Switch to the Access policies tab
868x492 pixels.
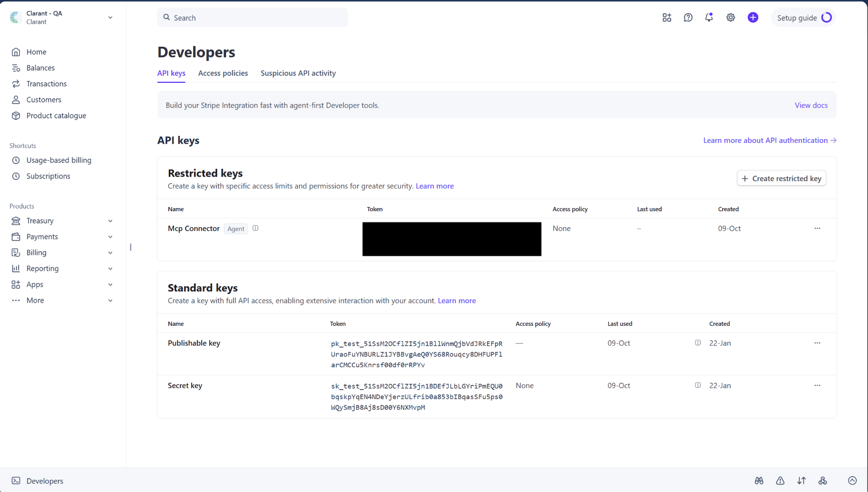click(223, 73)
